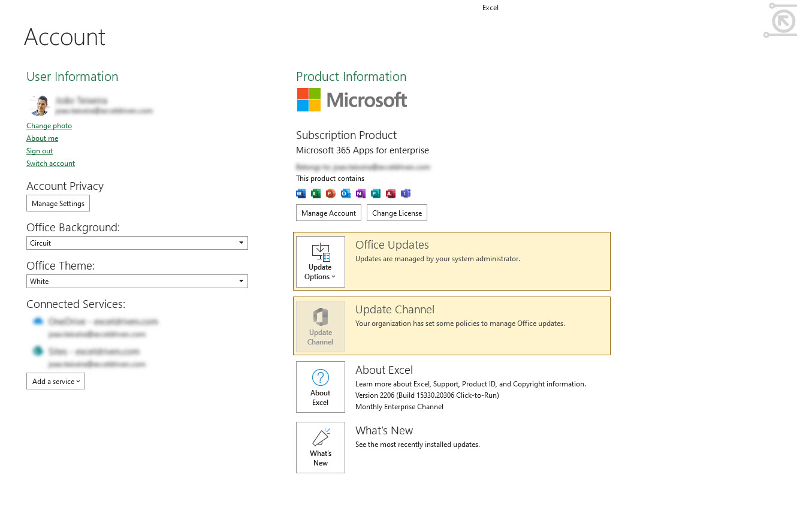This screenshot has height=532, width=797.
Task: Click the Access icon
Action: pyautogui.click(x=391, y=194)
